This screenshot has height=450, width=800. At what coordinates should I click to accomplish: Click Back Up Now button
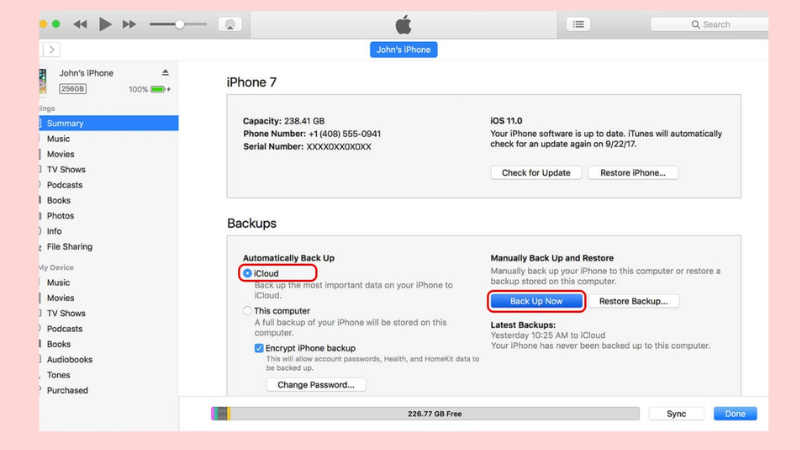click(536, 301)
